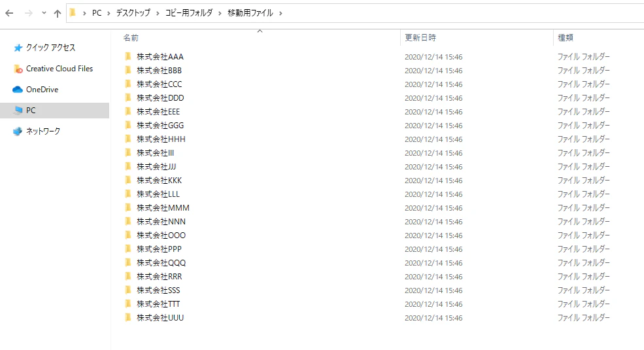The height and width of the screenshot is (350, 644).
Task: Select folder icon of 株式会社OOO
Action: point(128,235)
